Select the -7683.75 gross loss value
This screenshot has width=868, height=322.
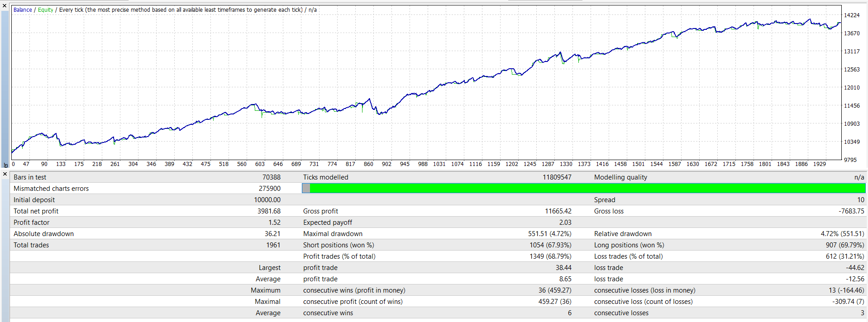pos(851,211)
